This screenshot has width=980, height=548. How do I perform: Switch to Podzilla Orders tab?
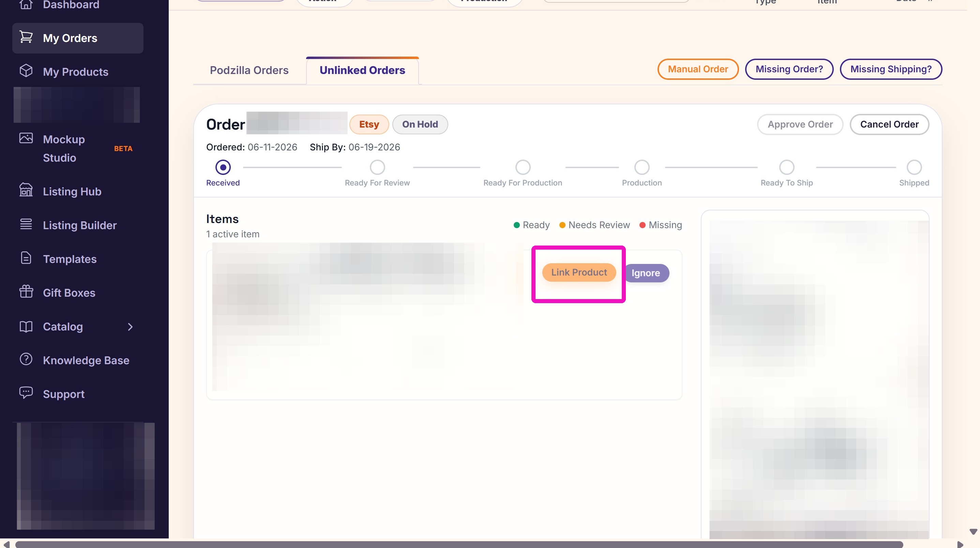click(249, 70)
